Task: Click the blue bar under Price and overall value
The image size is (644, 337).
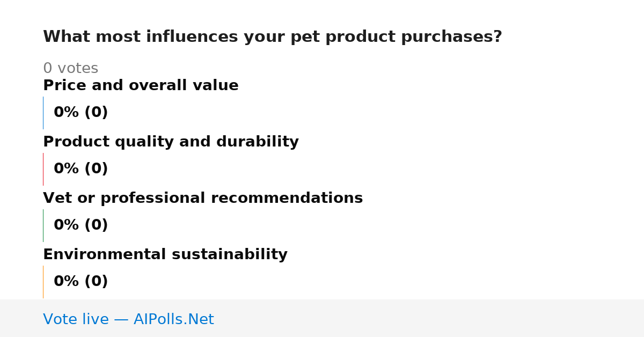Action: coord(43,113)
